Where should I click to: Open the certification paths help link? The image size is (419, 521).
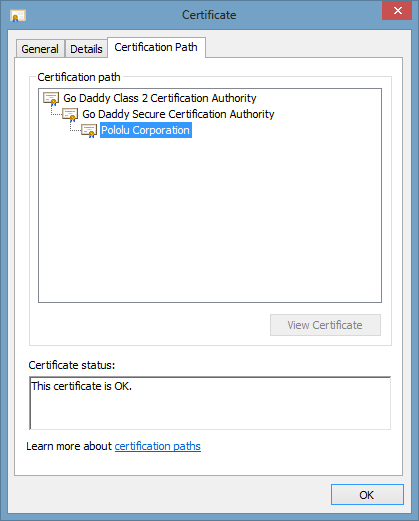point(158,446)
